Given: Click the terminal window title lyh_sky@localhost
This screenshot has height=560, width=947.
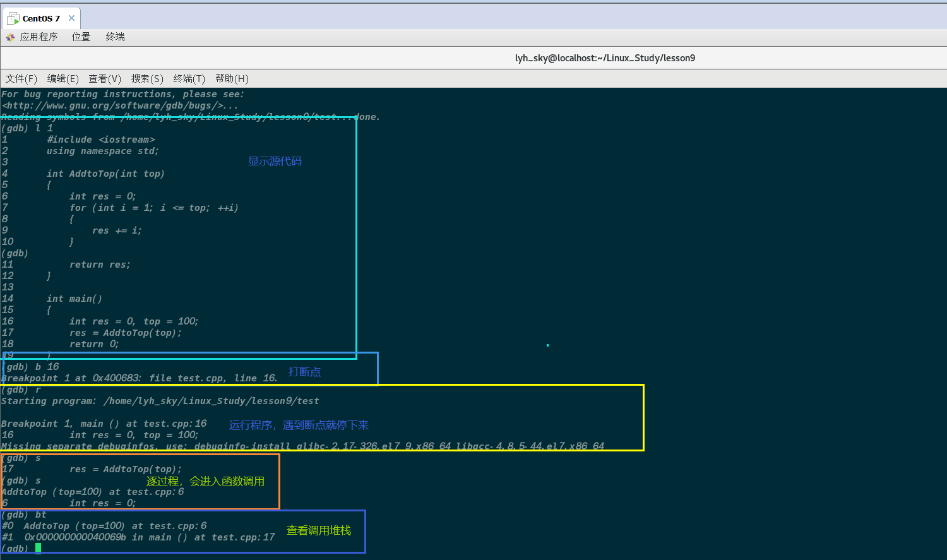Looking at the screenshot, I should point(605,58).
